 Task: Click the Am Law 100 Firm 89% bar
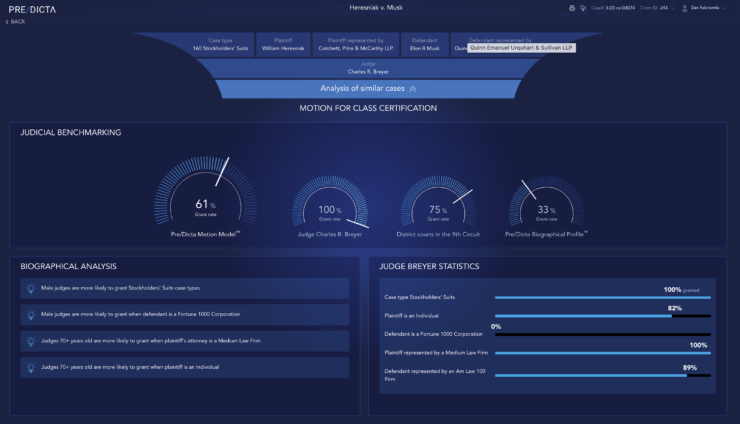pyautogui.click(x=602, y=375)
